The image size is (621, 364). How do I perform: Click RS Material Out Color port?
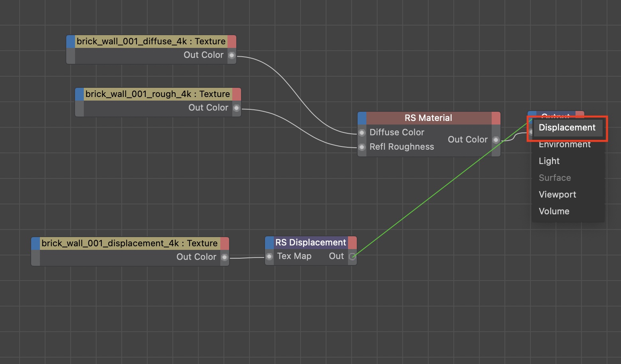pyautogui.click(x=496, y=140)
